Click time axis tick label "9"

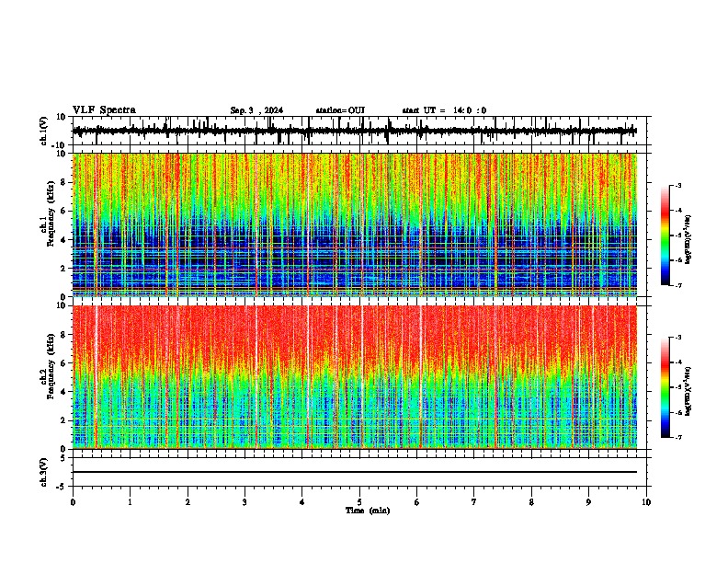click(588, 502)
